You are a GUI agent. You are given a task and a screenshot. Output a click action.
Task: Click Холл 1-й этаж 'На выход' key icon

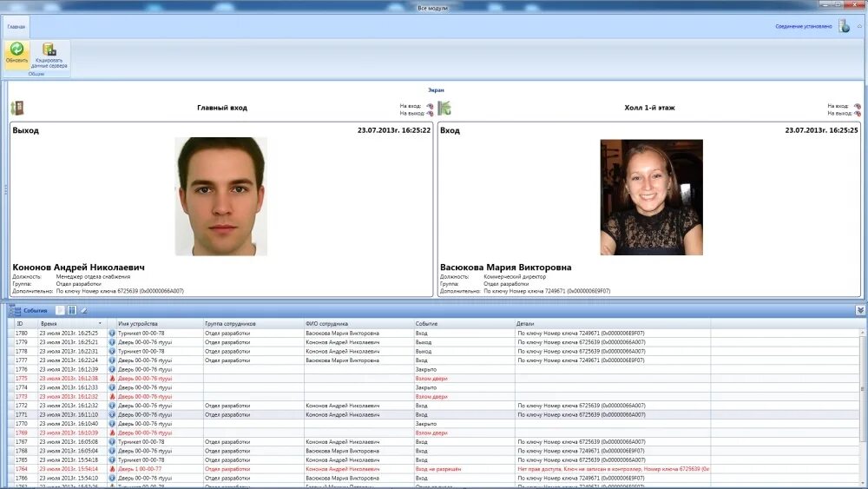click(858, 113)
